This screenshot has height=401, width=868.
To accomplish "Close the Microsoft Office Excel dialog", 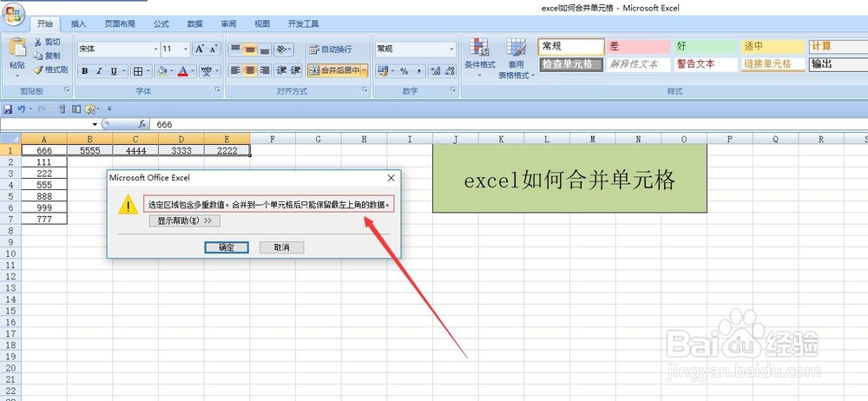I will [x=391, y=178].
